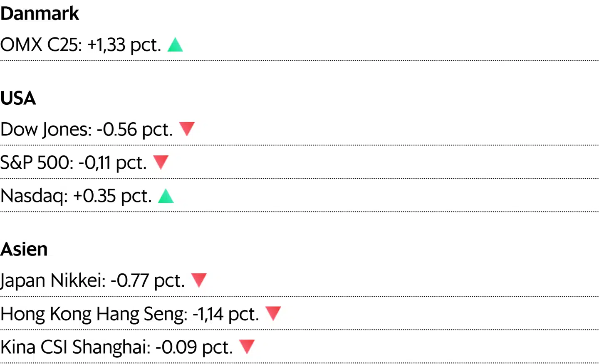This screenshot has width=599, height=364.
Task: Select the Danmark section heading
Action: 40,13
